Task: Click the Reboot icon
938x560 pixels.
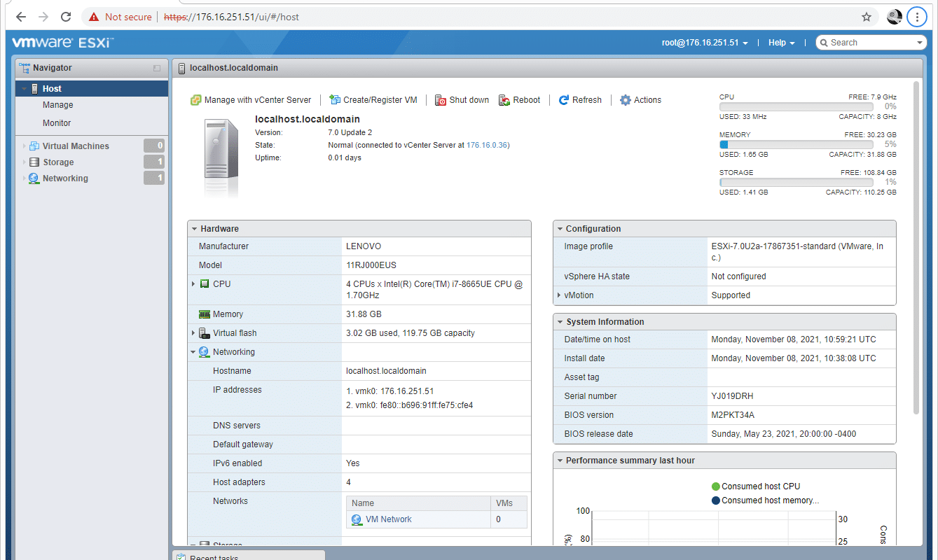Action: (504, 100)
